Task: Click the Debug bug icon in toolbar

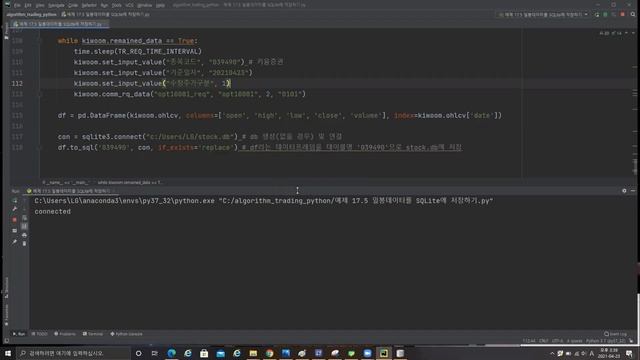Action: click(605, 14)
